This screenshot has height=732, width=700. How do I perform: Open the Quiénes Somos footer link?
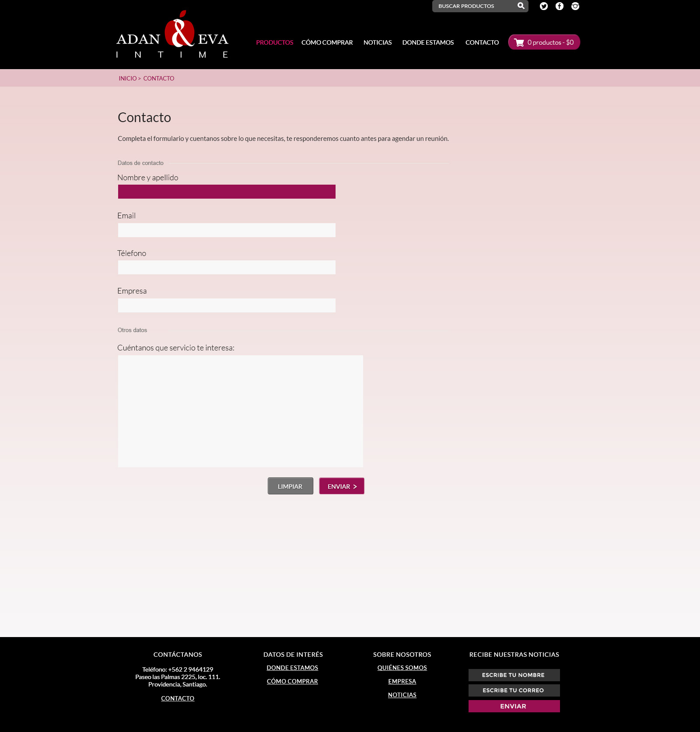[402, 668]
